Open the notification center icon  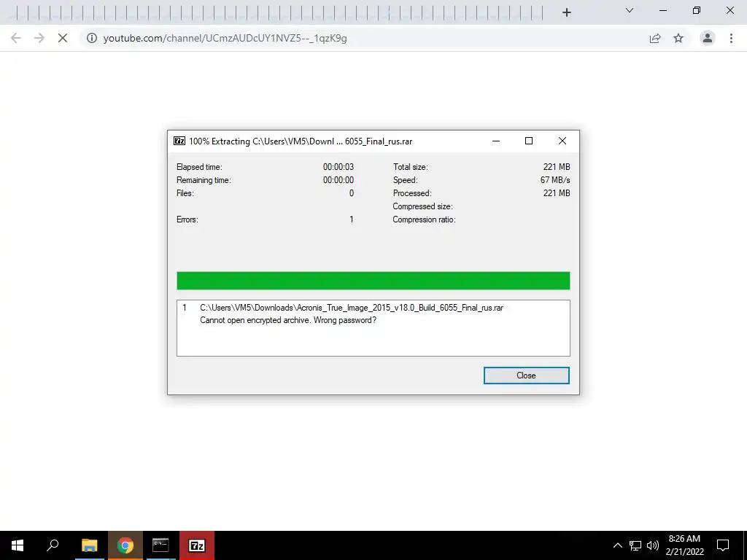[x=723, y=545]
